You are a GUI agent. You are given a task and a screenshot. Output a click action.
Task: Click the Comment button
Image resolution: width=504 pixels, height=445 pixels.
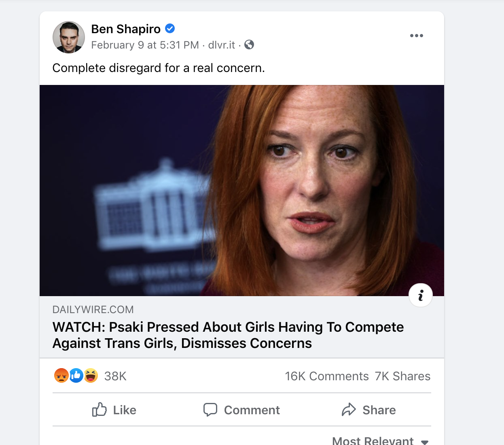[x=241, y=410]
